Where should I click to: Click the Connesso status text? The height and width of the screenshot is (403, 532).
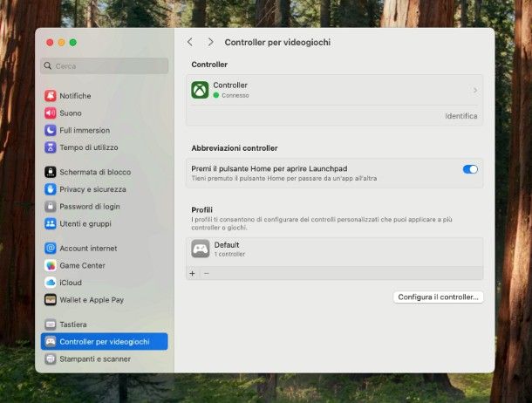235,96
